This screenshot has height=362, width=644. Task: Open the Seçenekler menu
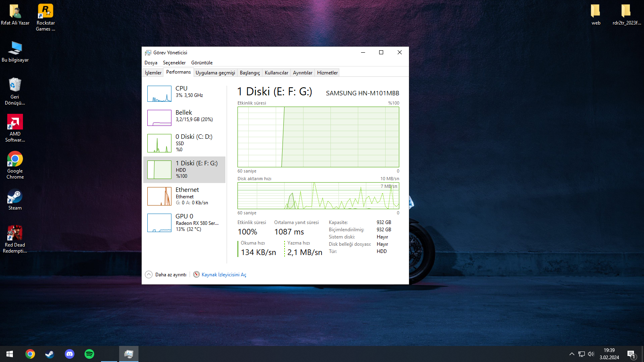point(174,63)
